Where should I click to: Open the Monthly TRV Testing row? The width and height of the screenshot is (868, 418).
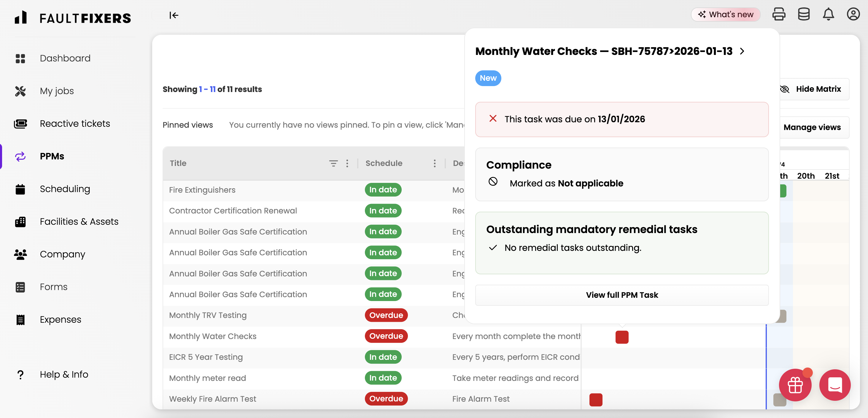tap(208, 315)
